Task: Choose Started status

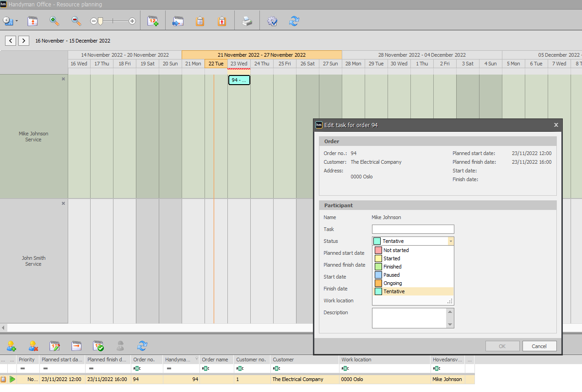Action: pyautogui.click(x=413, y=258)
